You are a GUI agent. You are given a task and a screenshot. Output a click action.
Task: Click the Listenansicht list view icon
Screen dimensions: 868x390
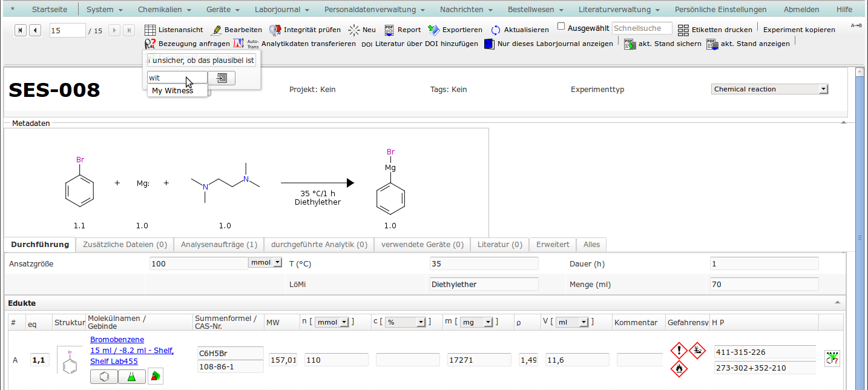[150, 30]
